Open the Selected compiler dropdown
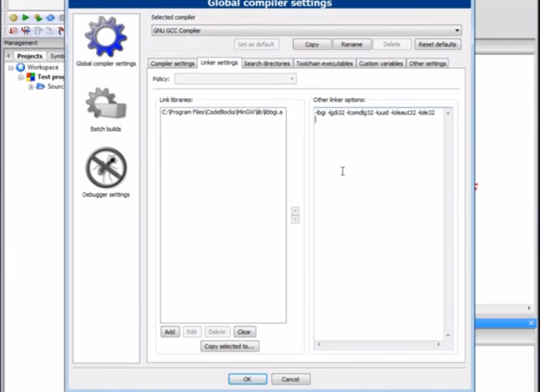 306,31
